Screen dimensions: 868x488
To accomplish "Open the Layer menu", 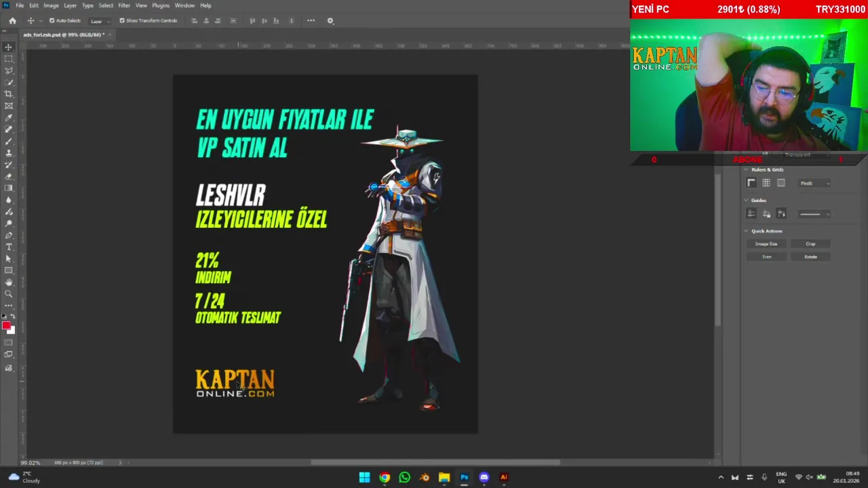I will [70, 5].
